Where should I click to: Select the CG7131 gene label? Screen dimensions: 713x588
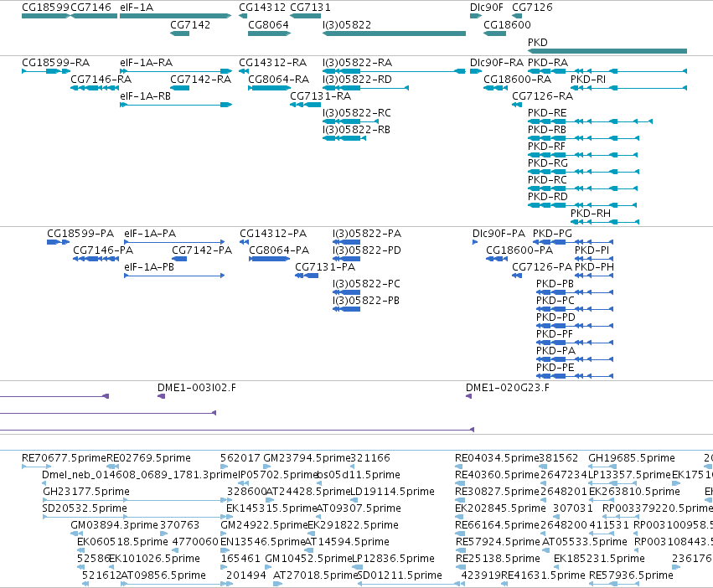point(310,8)
